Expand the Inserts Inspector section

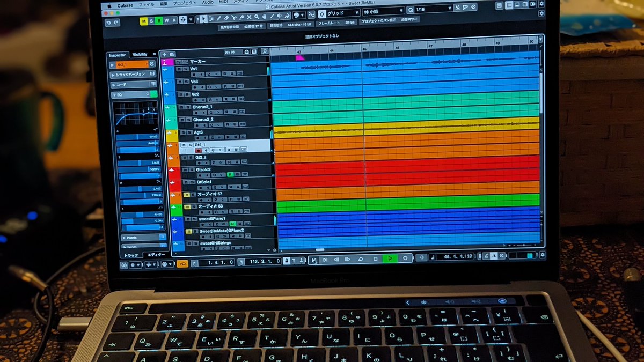143,238
